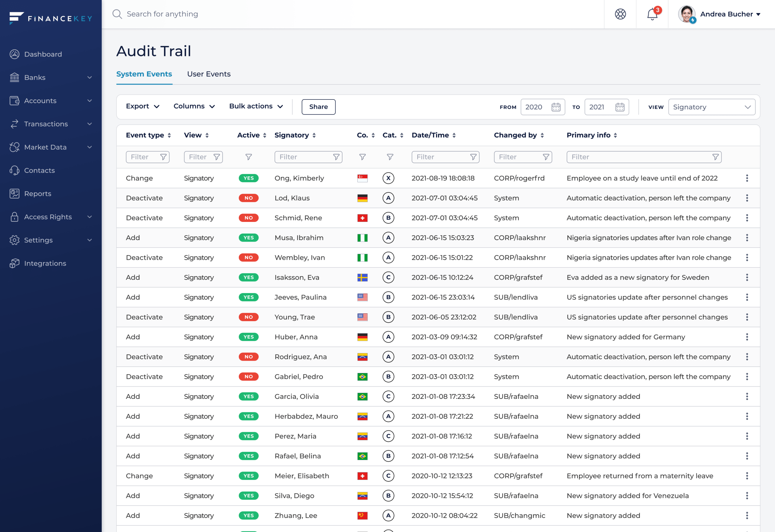Image resolution: width=775 pixels, height=532 pixels.
Task: Open the notifications bell icon
Action: click(x=652, y=14)
